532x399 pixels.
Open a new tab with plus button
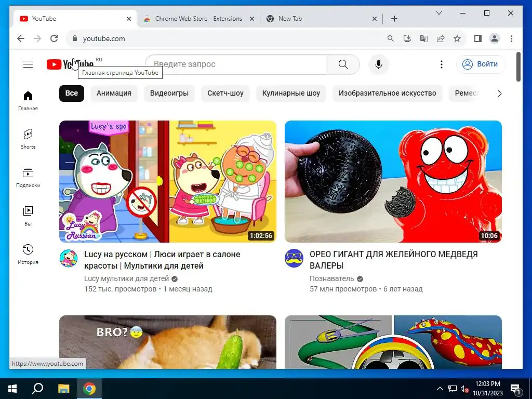pyautogui.click(x=394, y=19)
